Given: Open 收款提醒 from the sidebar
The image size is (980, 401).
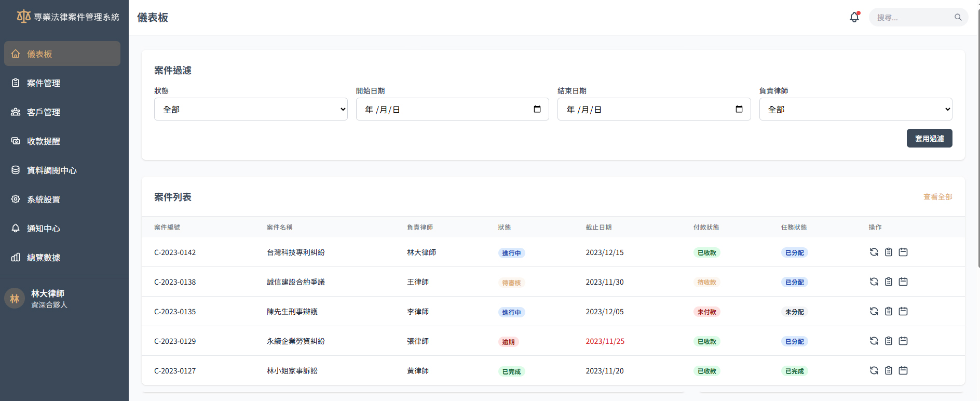Looking at the screenshot, I should [44, 141].
